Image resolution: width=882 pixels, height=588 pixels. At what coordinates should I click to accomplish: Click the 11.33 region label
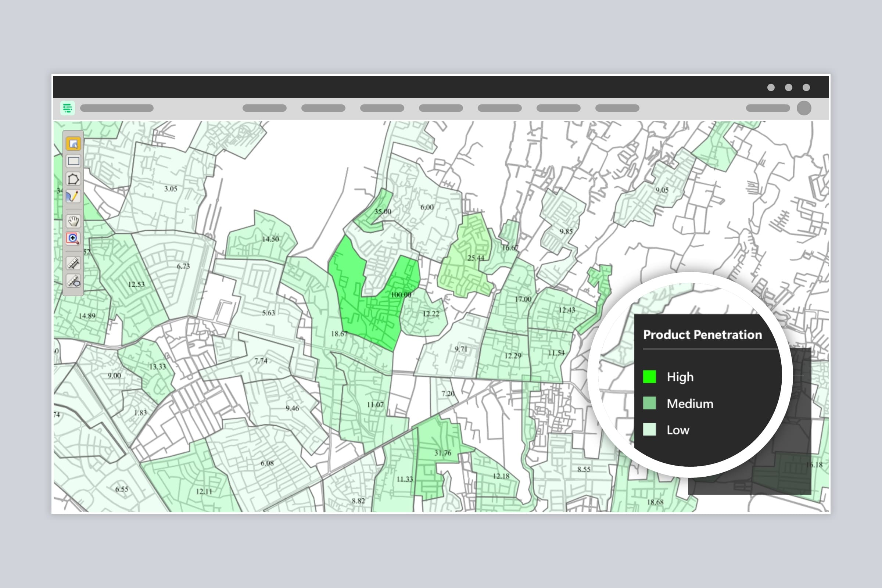click(405, 479)
